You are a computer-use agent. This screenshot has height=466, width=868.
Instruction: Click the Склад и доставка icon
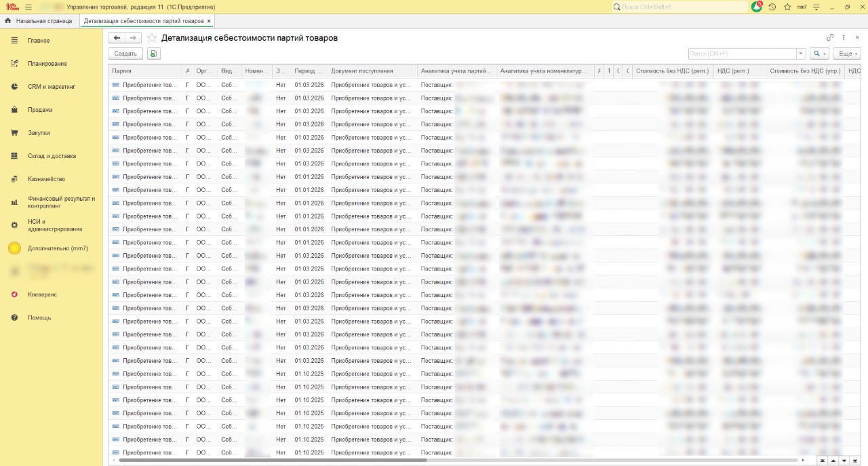[x=14, y=156]
